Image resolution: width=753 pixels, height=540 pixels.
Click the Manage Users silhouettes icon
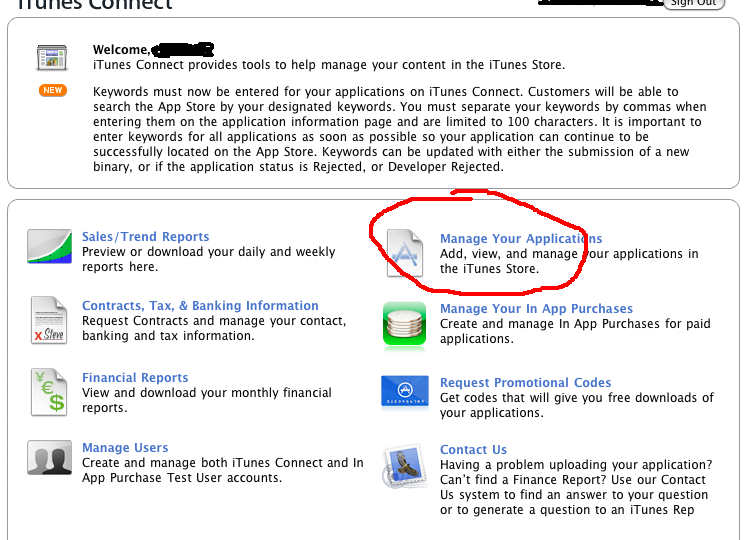pos(49,457)
